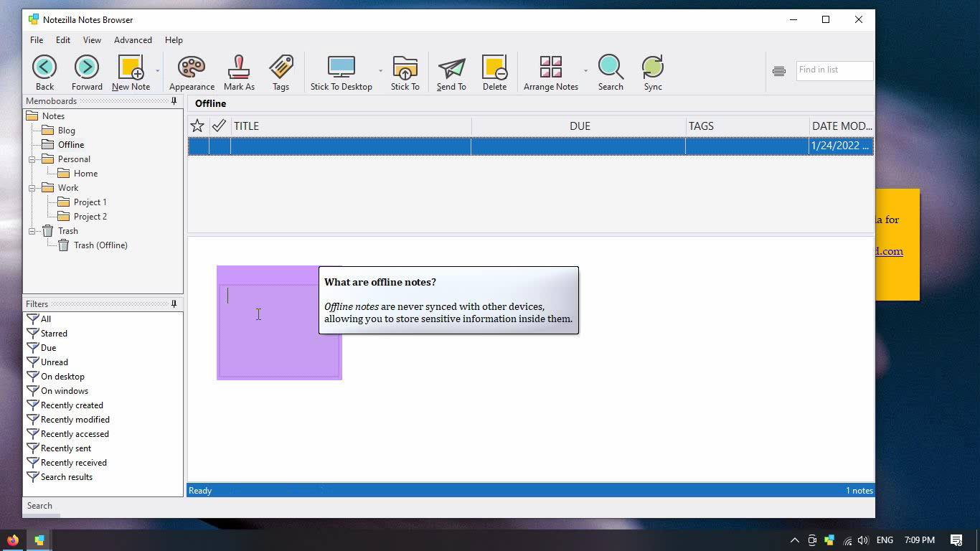Image resolution: width=980 pixels, height=551 pixels.
Task: Apply the Unread filter
Action: click(55, 362)
